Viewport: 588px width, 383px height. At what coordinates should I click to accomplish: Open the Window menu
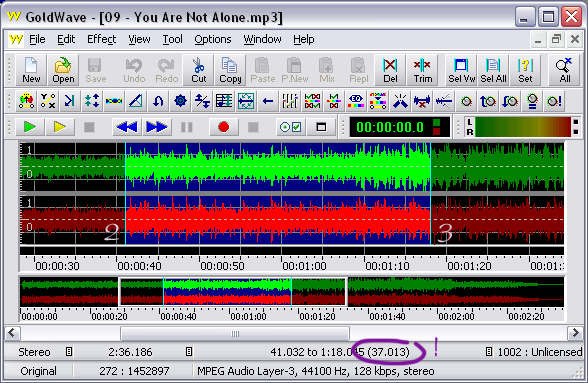262,39
